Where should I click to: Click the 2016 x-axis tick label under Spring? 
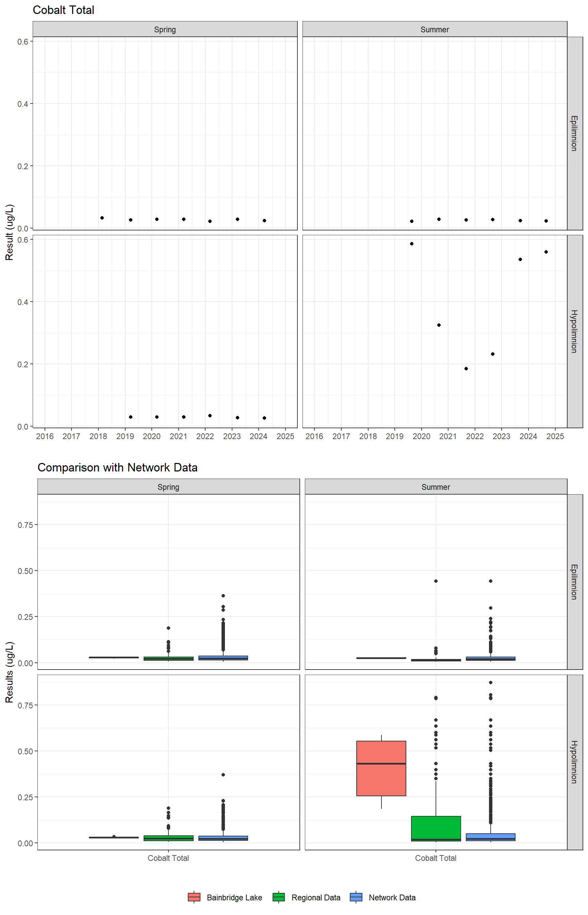click(x=45, y=436)
